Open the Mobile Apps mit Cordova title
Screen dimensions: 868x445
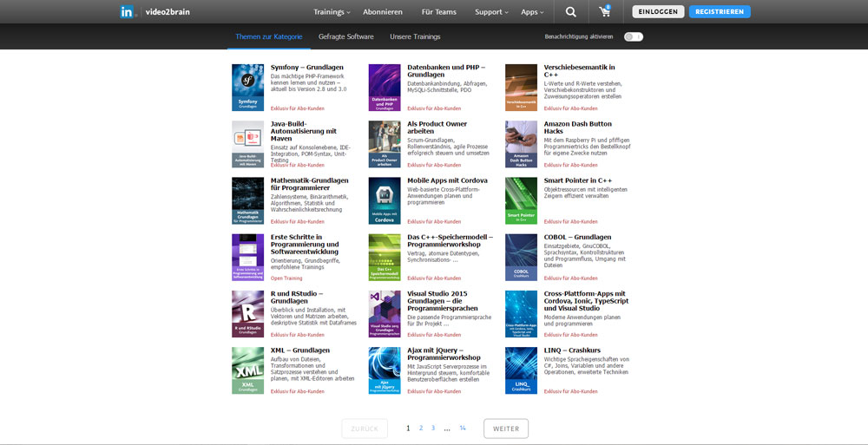pos(447,180)
